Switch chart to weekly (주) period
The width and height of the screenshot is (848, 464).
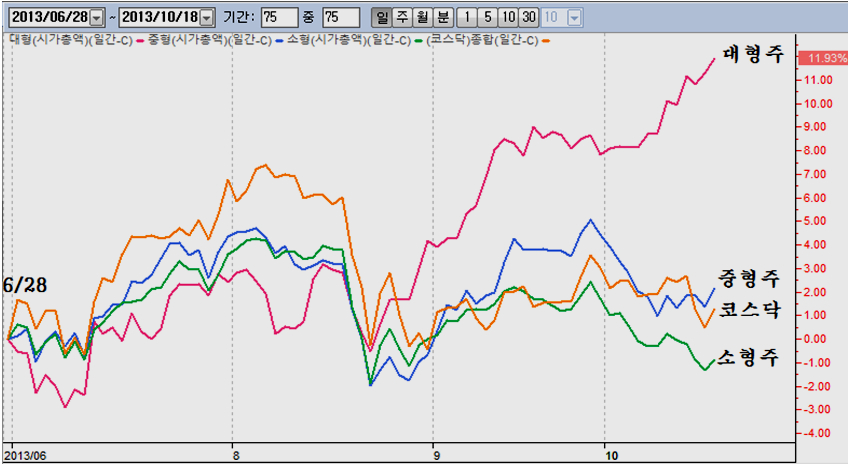(401, 17)
